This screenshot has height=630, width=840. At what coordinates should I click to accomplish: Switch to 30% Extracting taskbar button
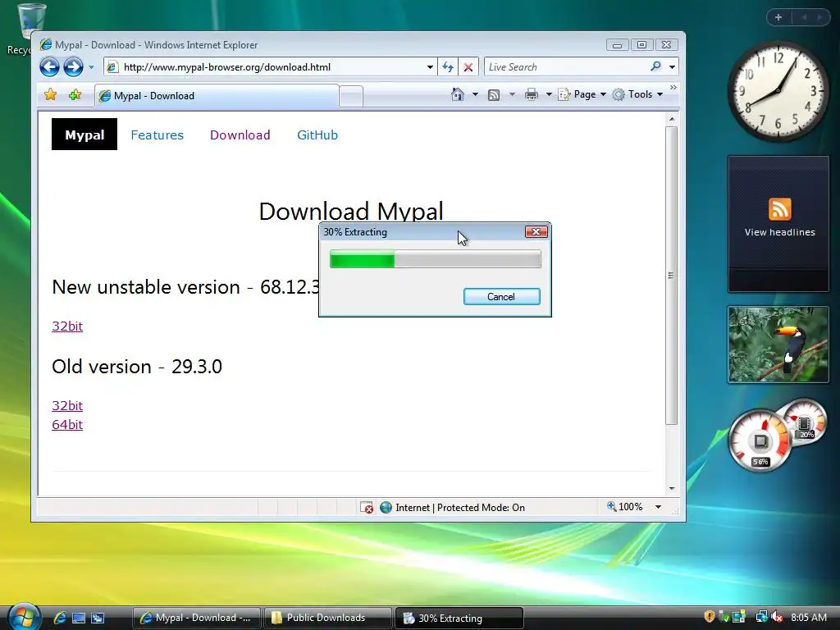459,619
